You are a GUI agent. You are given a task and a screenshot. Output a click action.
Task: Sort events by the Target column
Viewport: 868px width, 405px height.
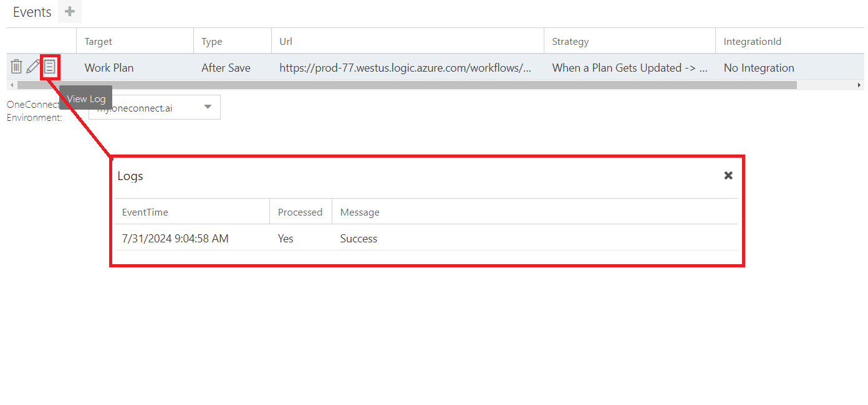coord(99,41)
